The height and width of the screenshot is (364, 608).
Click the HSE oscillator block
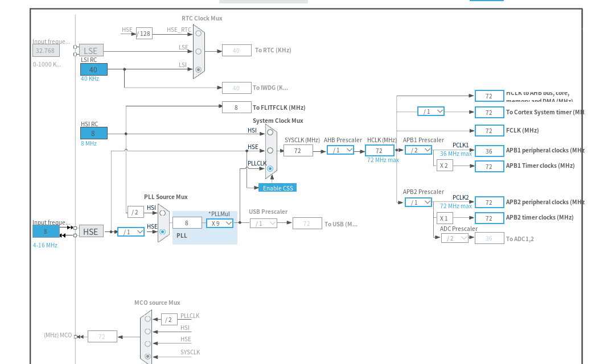click(91, 231)
